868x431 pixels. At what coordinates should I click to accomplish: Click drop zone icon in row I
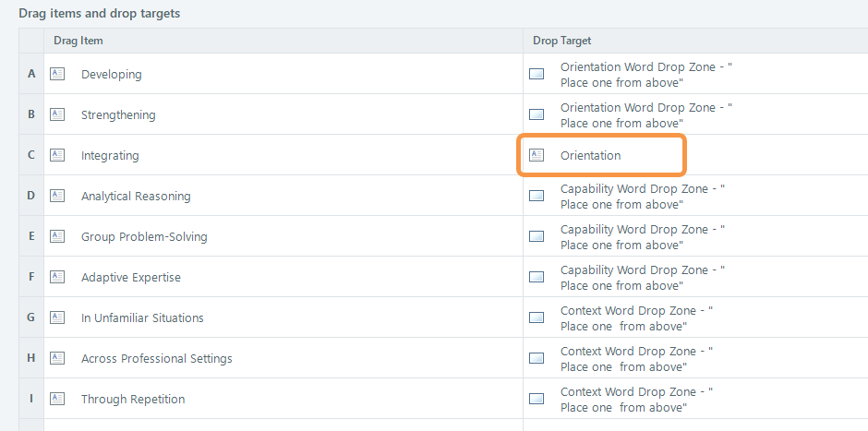[536, 399]
